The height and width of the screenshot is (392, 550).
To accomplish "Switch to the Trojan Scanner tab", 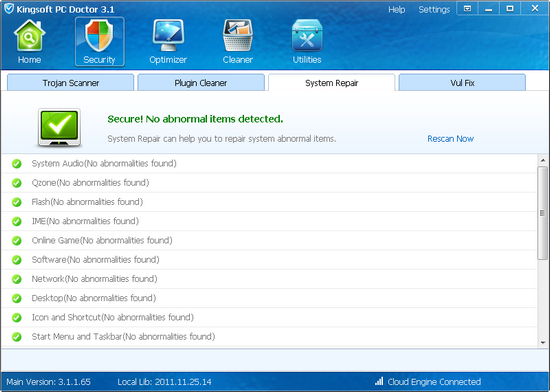I will (x=71, y=83).
